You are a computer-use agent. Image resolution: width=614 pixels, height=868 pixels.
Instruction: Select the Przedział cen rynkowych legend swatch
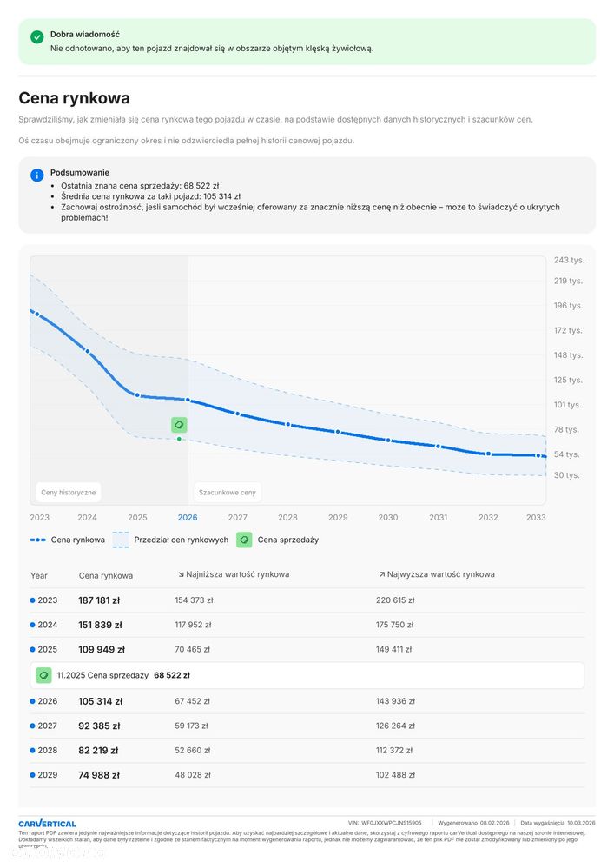pyautogui.click(x=121, y=540)
